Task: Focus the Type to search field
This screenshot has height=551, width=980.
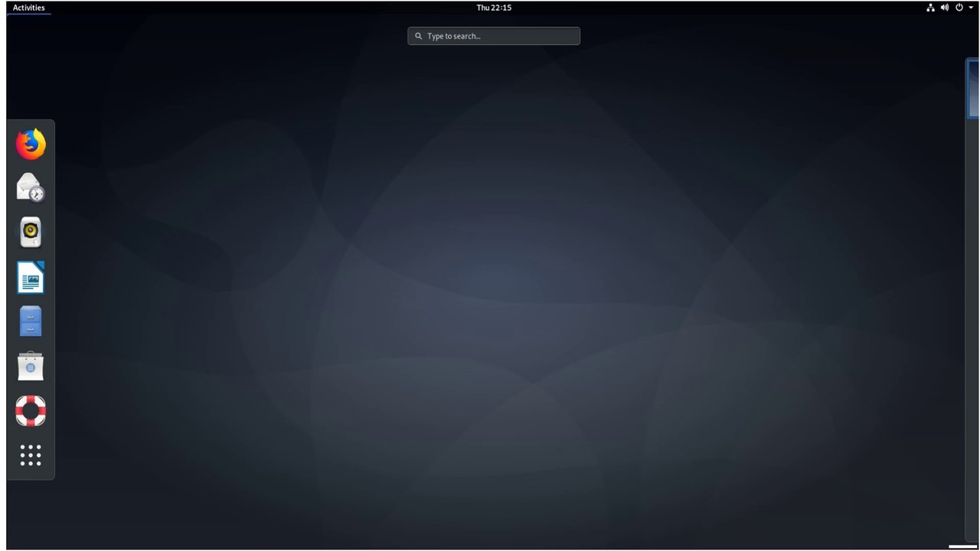Action: 494,36
